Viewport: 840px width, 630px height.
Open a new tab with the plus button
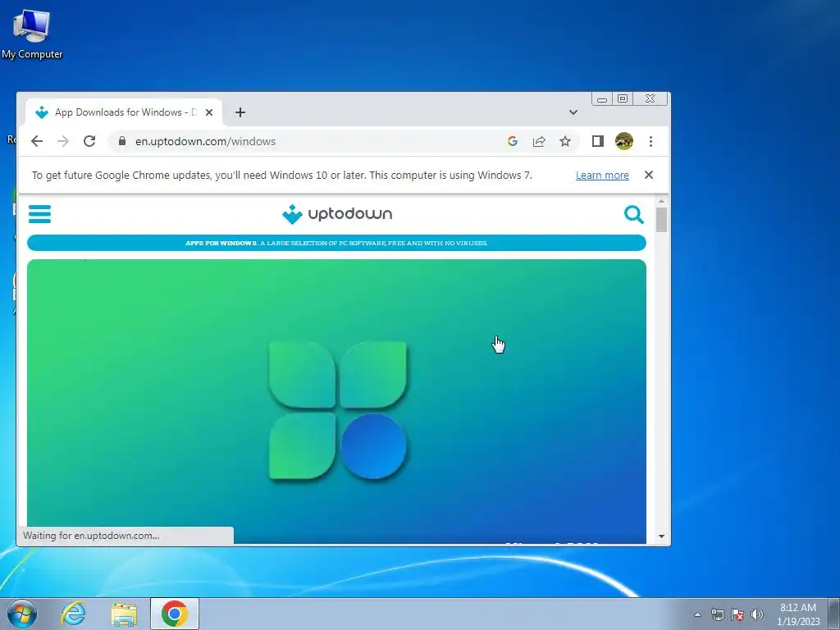tap(240, 112)
